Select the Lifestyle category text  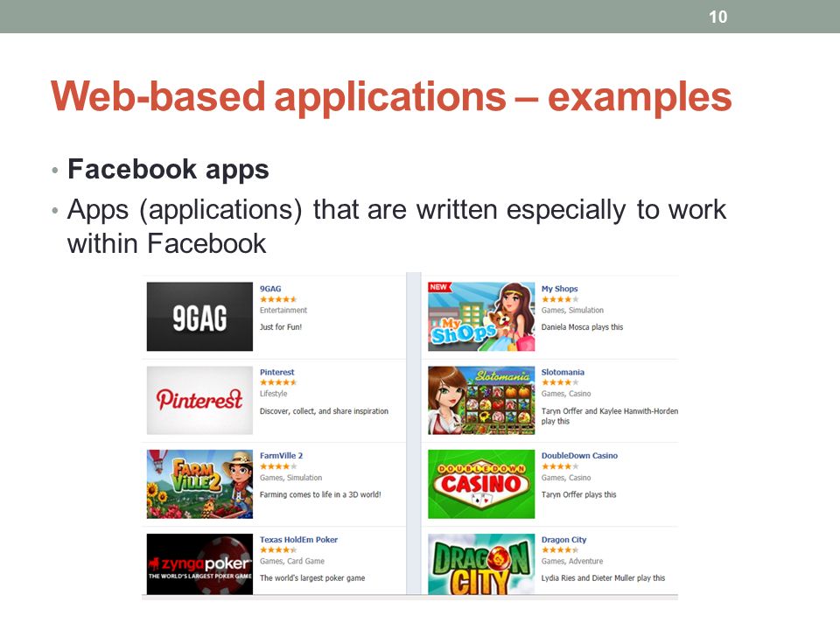(273, 394)
